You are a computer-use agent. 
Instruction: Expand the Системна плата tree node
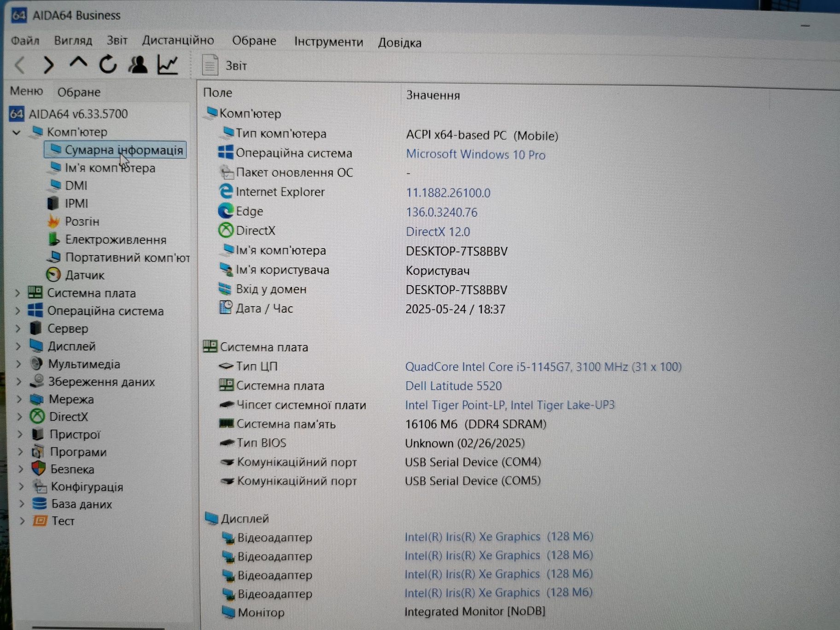coord(17,293)
